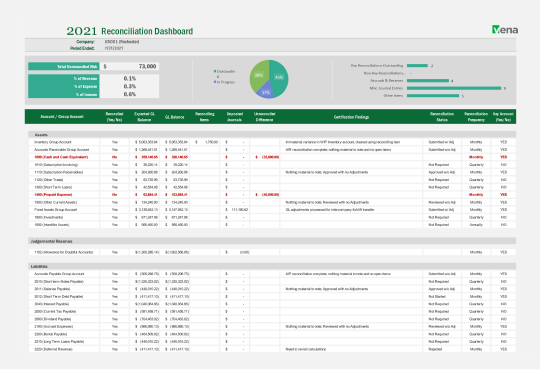Click the Expected GL Balance column header
Screen dimensions: 540x370
pyautogui.click(x=144, y=117)
